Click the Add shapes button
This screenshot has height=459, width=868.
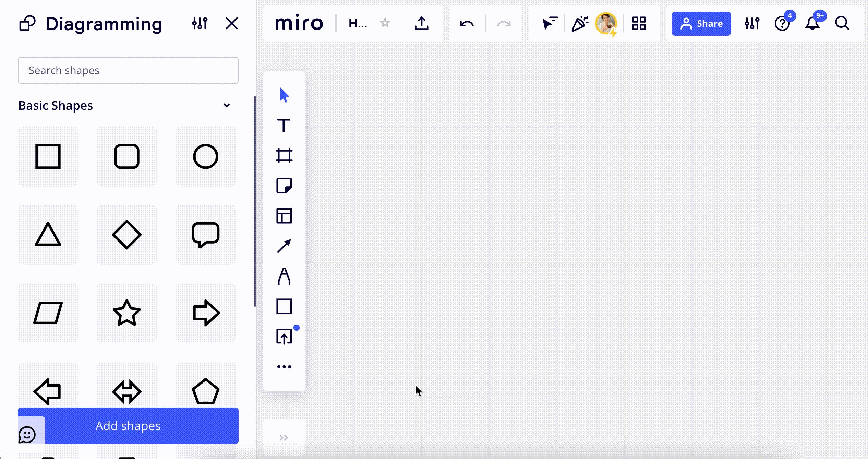[128, 426]
